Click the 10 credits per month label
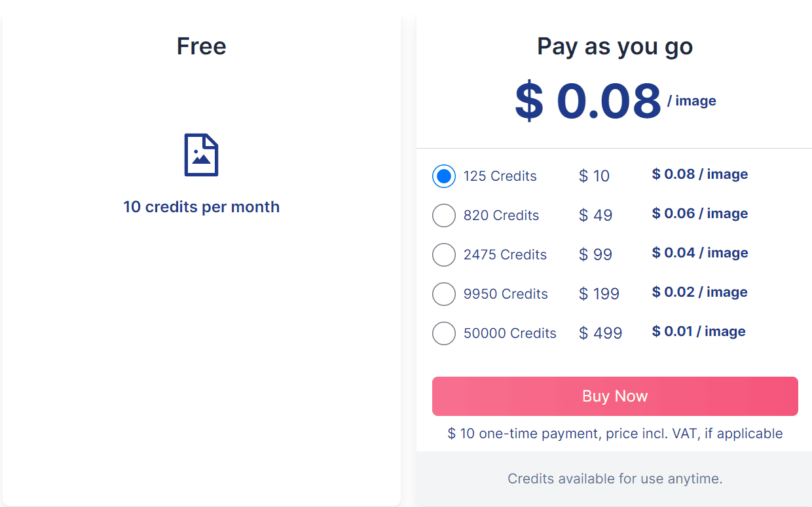Viewport: 812px width, 507px height. coord(201,206)
